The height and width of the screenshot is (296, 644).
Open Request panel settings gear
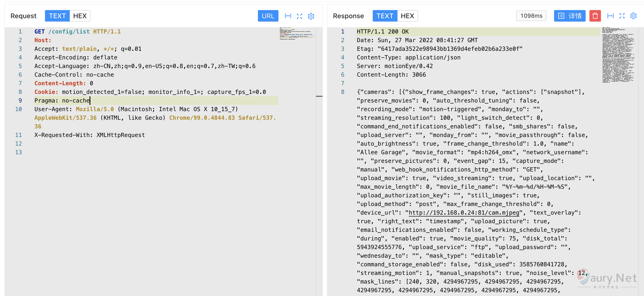point(311,16)
